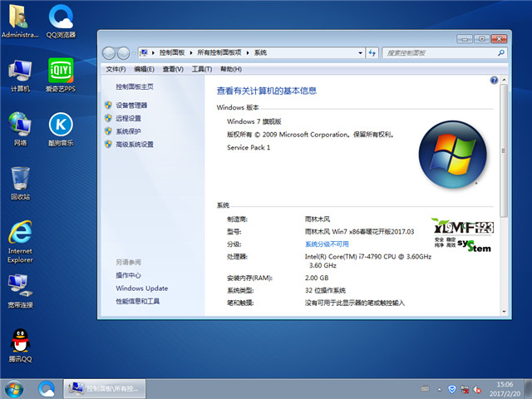Click the scrollbar up arrow
This screenshot has width=532, height=399.
[x=504, y=80]
